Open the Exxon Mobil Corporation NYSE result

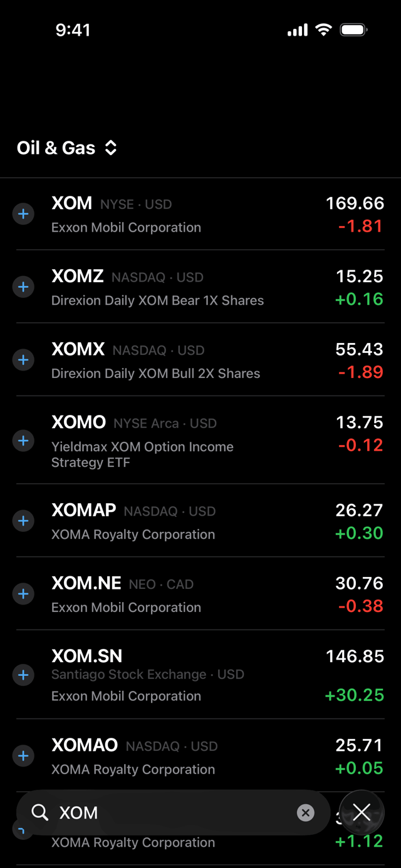(x=200, y=214)
